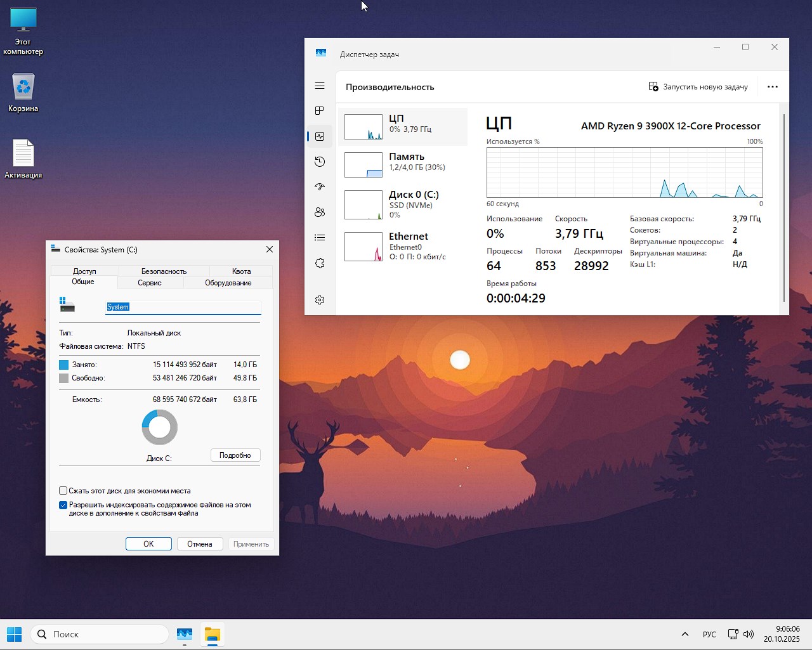Click the CPU usage graph area

625,172
